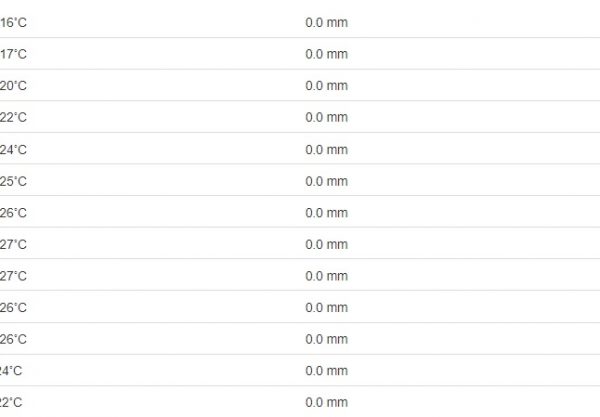The width and height of the screenshot is (600, 417).
Task: Select the second 27°C temperature cell
Action: coord(13,276)
